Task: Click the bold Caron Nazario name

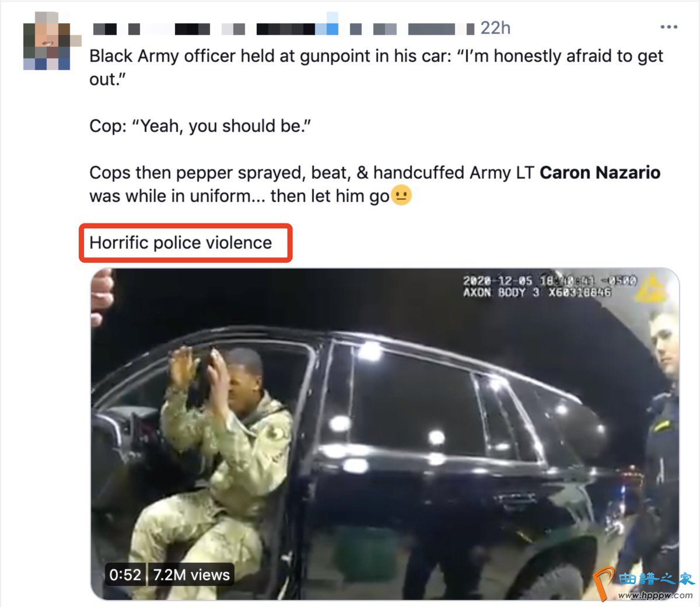Action: tap(600, 173)
